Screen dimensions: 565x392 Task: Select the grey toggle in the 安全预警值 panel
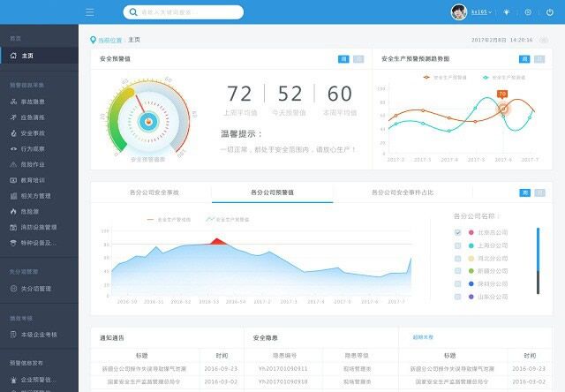[x=358, y=59]
